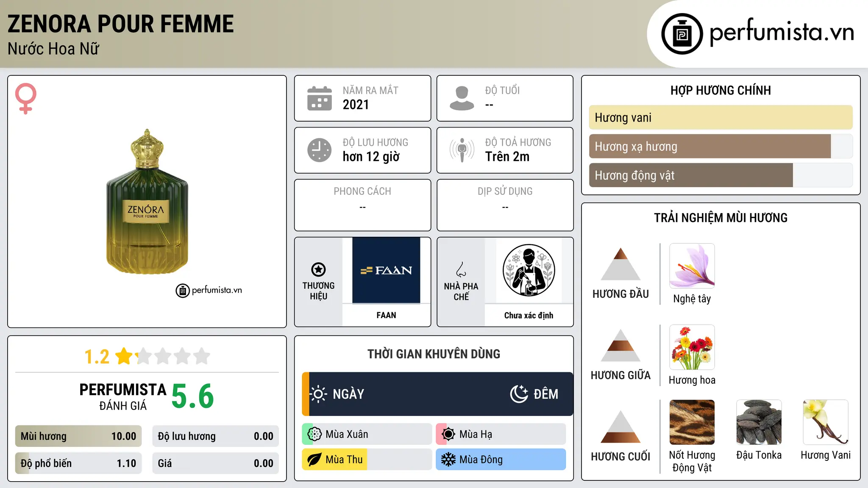Open the perfumer illustration image
The height and width of the screenshot is (488, 868).
coord(529,270)
